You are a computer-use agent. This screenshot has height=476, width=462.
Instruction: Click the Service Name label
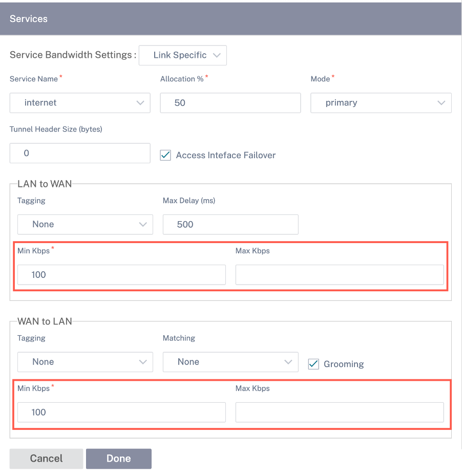coord(34,79)
